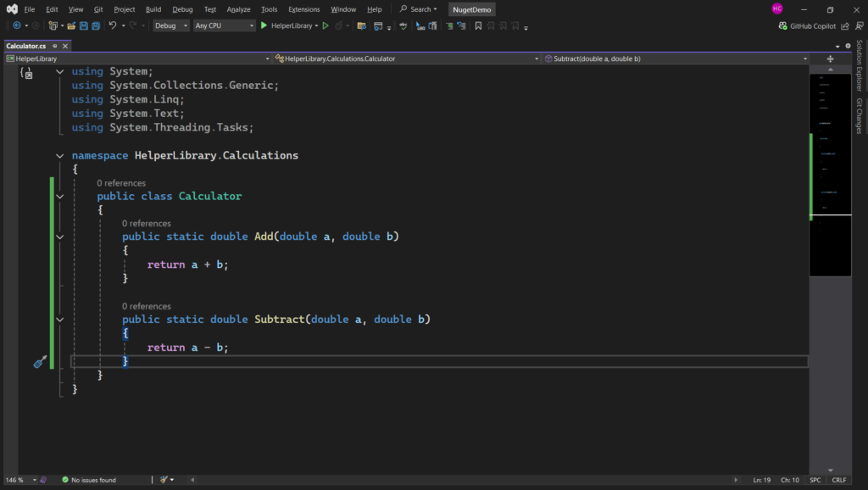The image size is (868, 490).
Task: Click the Share icon beside GitHub Copilot
Action: click(x=845, y=25)
